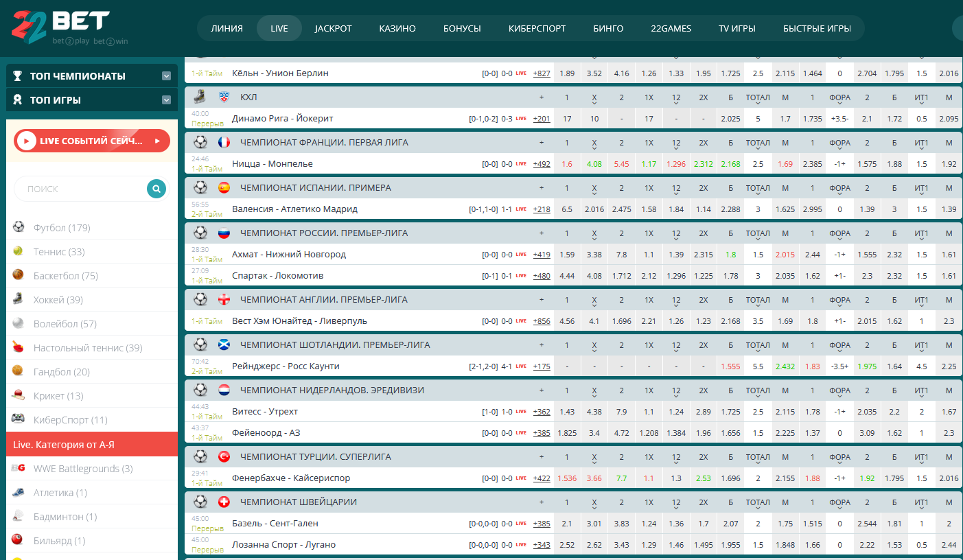Image resolution: width=963 pixels, height=560 pixels.
Task: Click the Хоккей skate icon in sidebar
Action: click(18, 299)
